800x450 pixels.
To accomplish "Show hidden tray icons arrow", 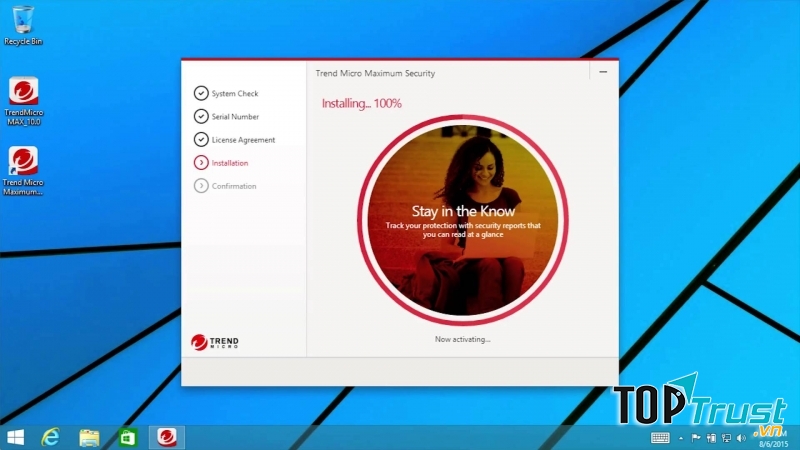I will pos(681,438).
